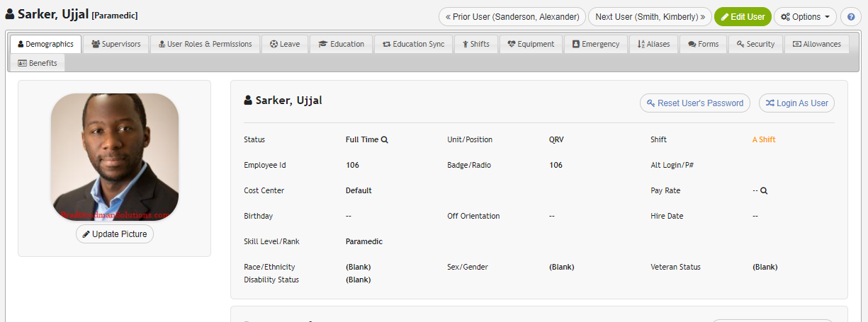Screen dimensions: 868x322
Task: Click the key icon in Reset User's Password
Action: pyautogui.click(x=650, y=103)
